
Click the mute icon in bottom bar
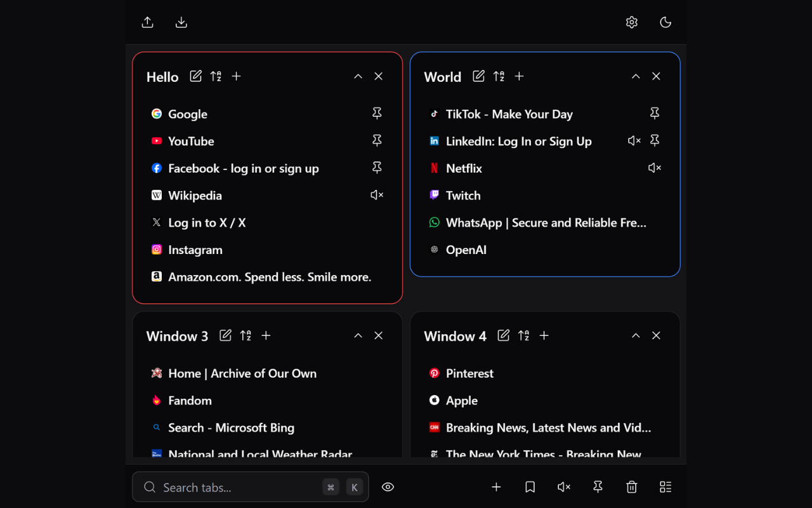(564, 487)
